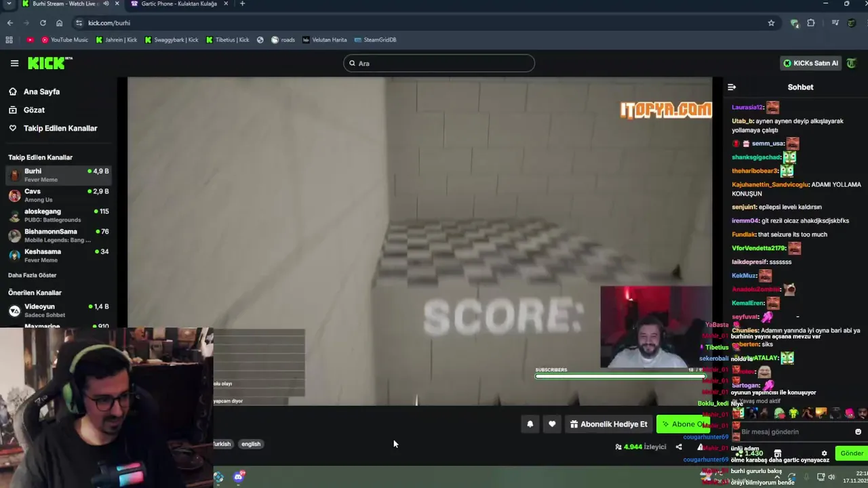Send the chat message with Gönder
Image resolution: width=868 pixels, height=488 pixels.
[x=852, y=453]
